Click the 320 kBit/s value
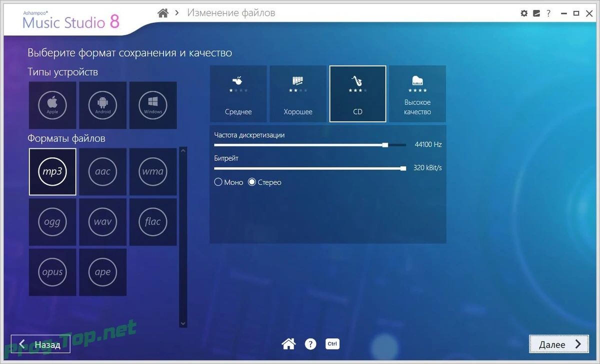Viewport: 600px width, 364px height. point(427,168)
